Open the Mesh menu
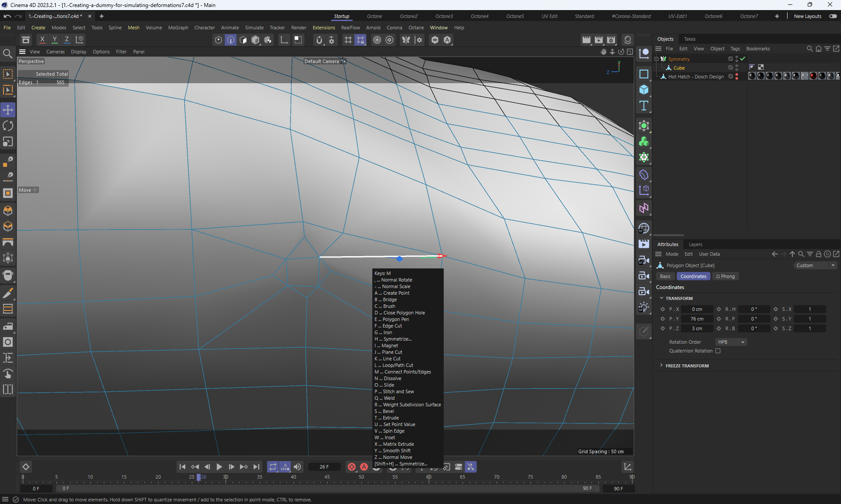The image size is (841, 504). tap(133, 28)
